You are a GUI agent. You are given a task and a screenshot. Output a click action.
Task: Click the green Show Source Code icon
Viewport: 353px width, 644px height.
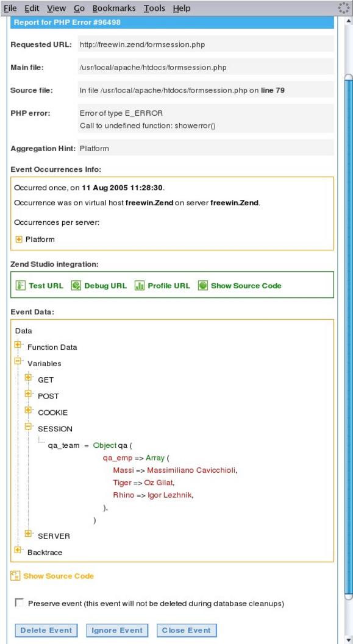click(x=203, y=286)
